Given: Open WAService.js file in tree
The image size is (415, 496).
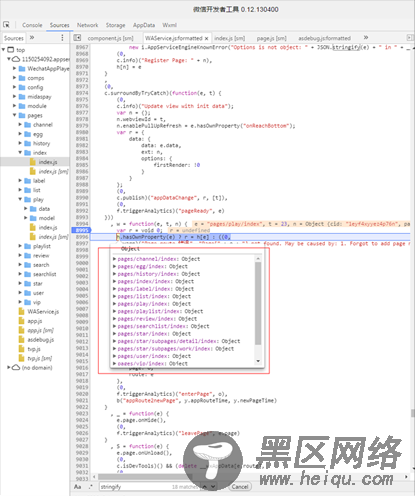Looking at the screenshot, I should click(x=43, y=312).
